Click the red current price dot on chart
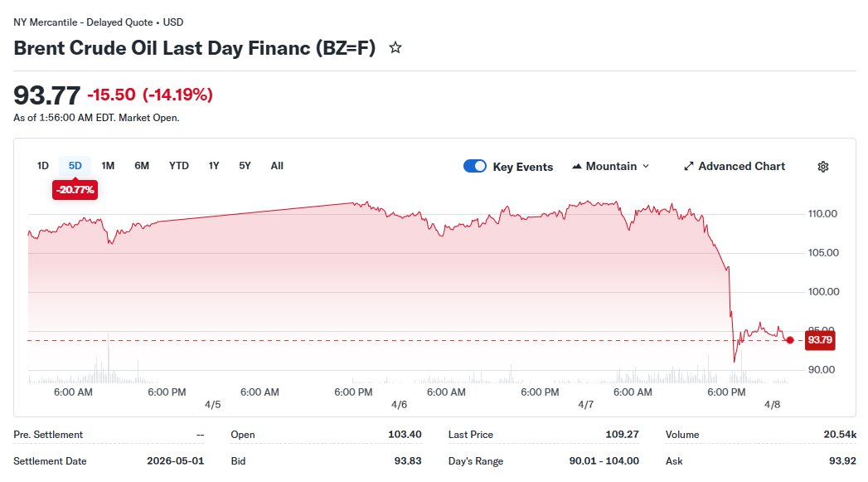 pyautogui.click(x=790, y=340)
